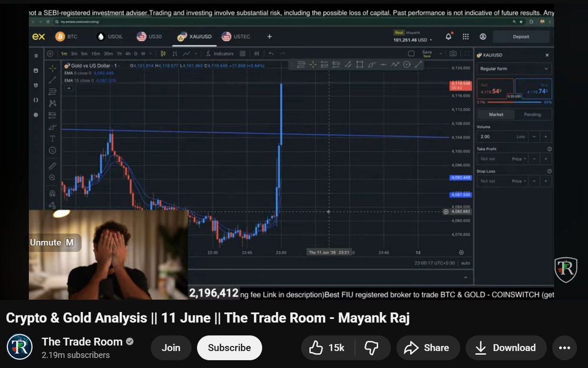
Task: Select the 1m timeframe
Action: 64,53
